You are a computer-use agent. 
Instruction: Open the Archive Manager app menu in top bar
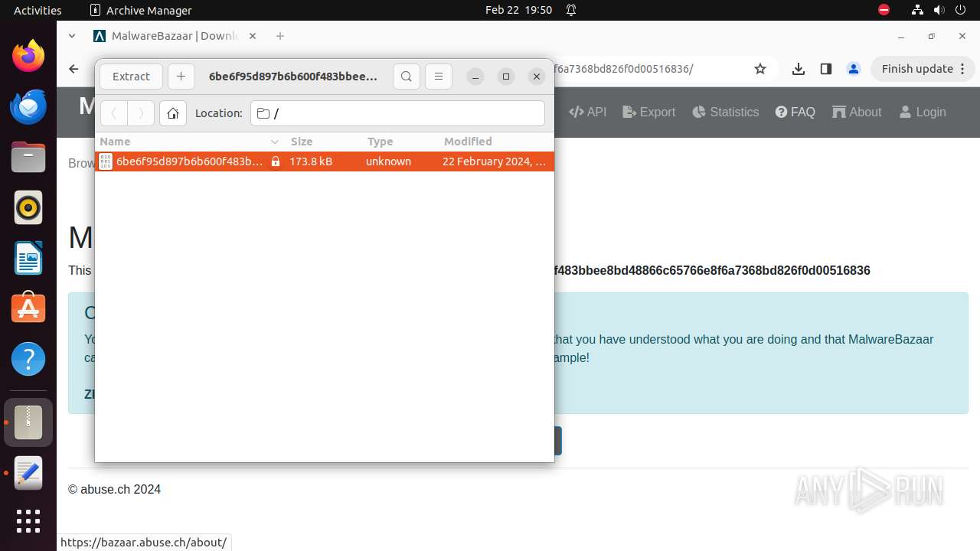(x=141, y=10)
